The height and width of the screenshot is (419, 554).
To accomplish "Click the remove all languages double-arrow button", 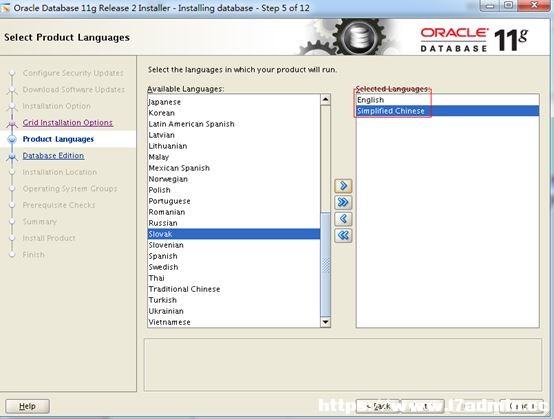I will (343, 235).
